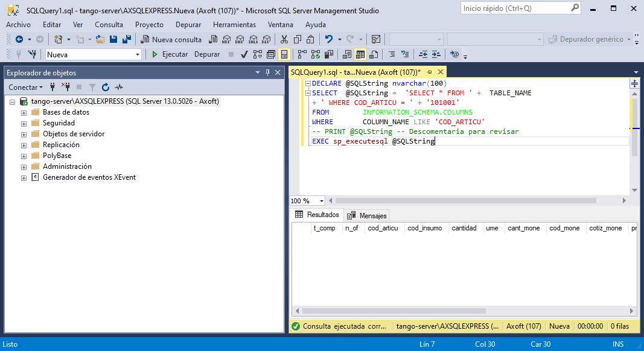Open a file with the folder icon
Viewport: 644px width, 351px height.
[100, 39]
